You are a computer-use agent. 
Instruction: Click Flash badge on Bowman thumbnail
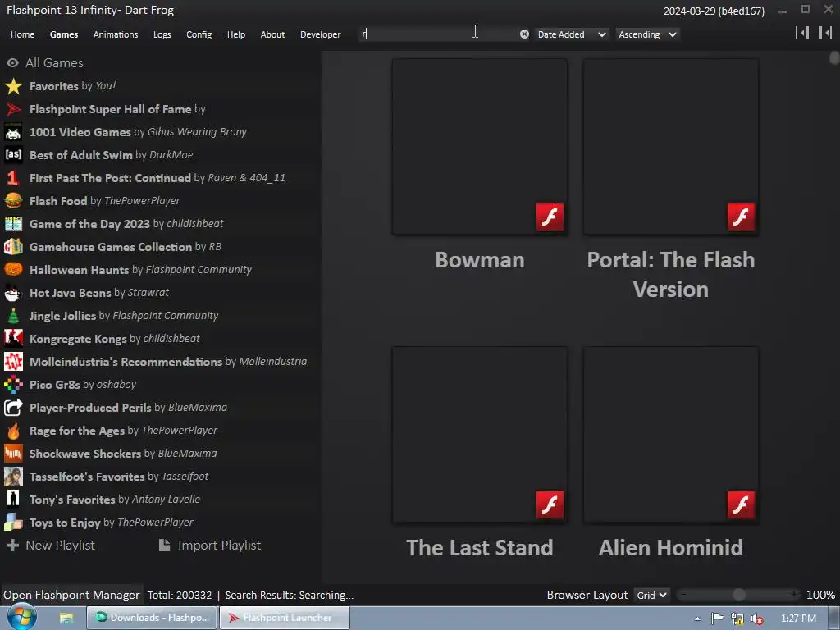pyautogui.click(x=550, y=217)
